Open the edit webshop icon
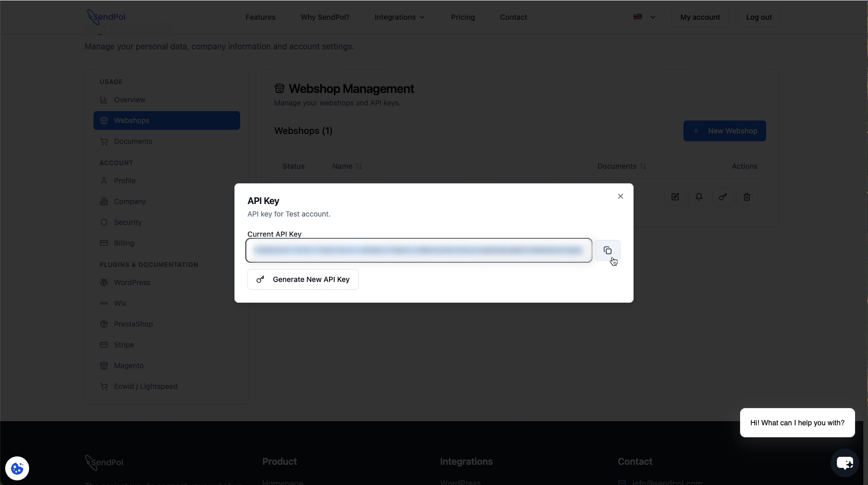Screen dimensions: 868x485 [x=675, y=197]
